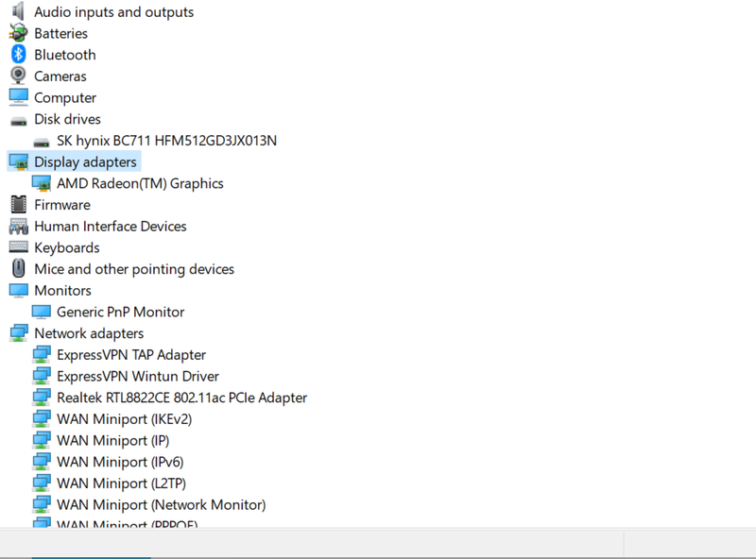Click the Cameras webcam icon

point(18,76)
